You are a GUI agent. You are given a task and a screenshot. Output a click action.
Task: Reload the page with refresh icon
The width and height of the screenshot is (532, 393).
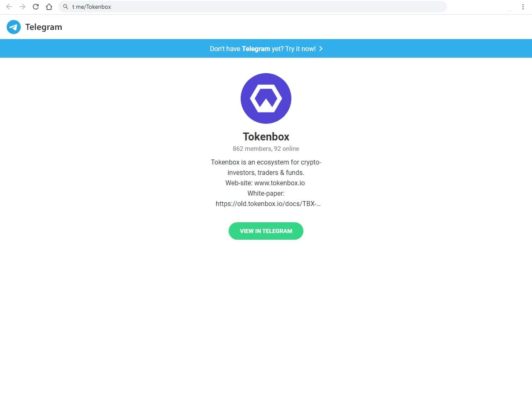(36, 7)
